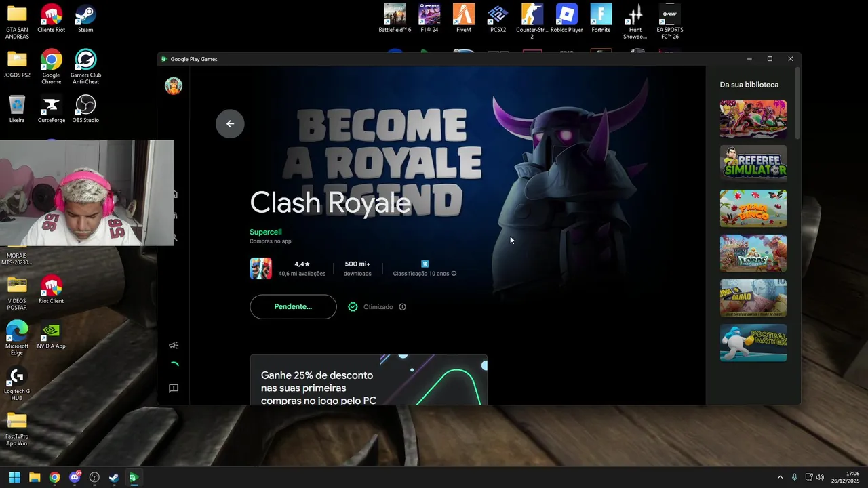Open the Supercell developer link
Image resolution: width=868 pixels, height=488 pixels.
pyautogui.click(x=265, y=232)
